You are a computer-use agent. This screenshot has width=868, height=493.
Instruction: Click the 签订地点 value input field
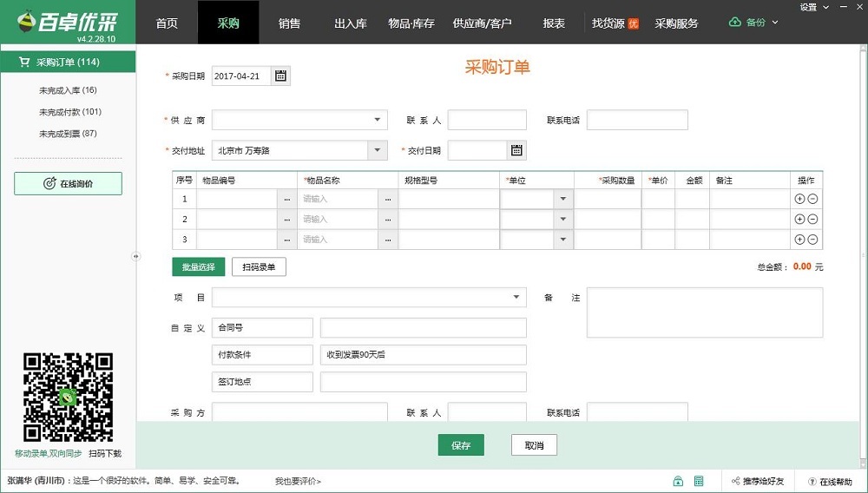click(x=423, y=382)
